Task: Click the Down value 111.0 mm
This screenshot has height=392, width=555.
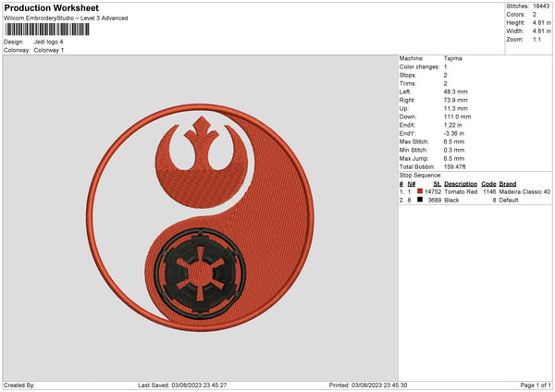Action: click(457, 116)
